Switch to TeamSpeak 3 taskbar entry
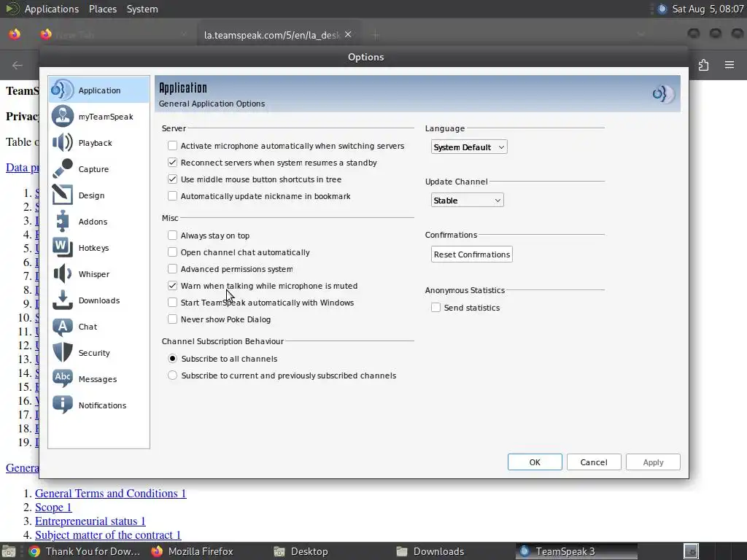Viewport: 747px width, 560px height. tap(576, 551)
